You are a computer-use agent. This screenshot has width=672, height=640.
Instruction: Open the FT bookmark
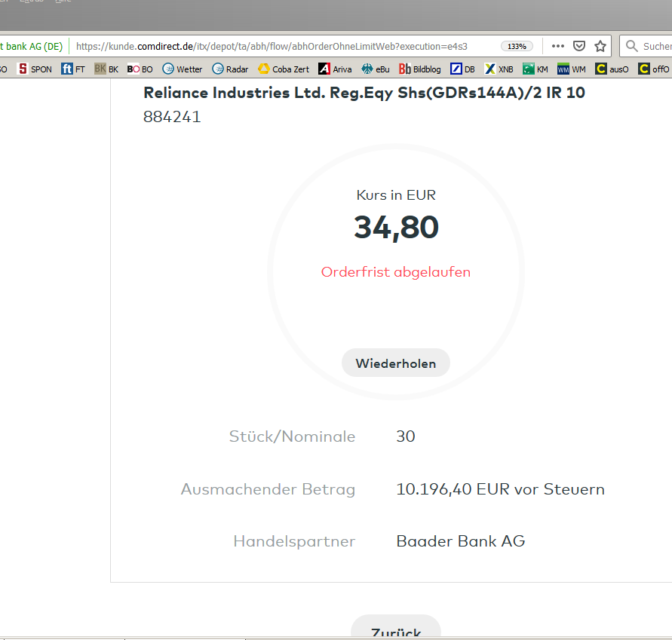pyautogui.click(x=73, y=69)
